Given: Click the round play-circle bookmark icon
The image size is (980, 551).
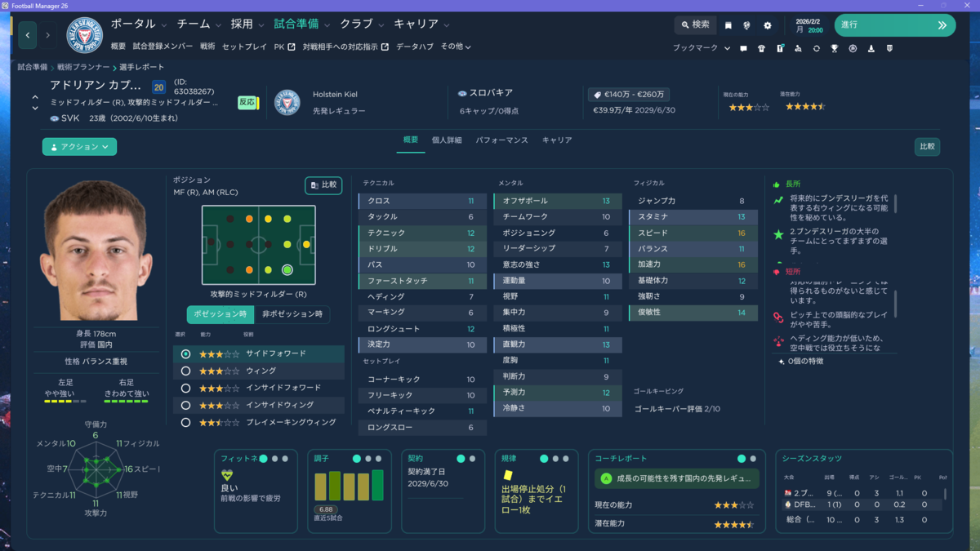Looking at the screenshot, I should (x=853, y=48).
